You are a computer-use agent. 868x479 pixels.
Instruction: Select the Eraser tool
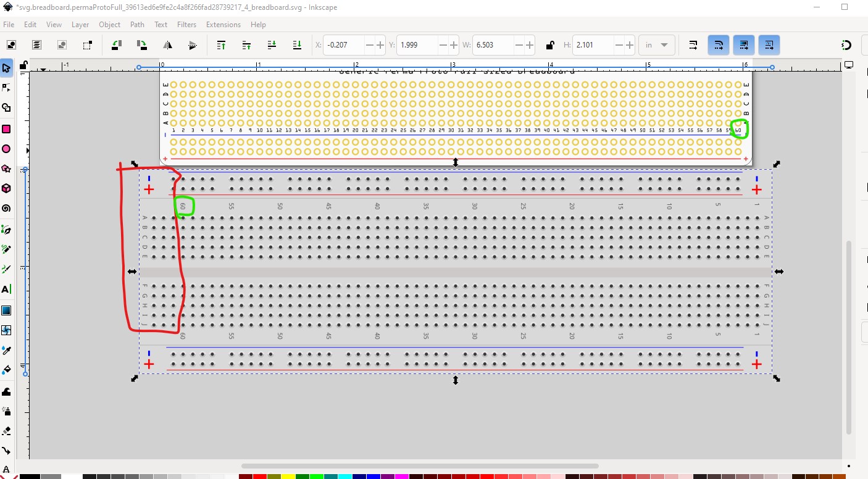[6, 431]
